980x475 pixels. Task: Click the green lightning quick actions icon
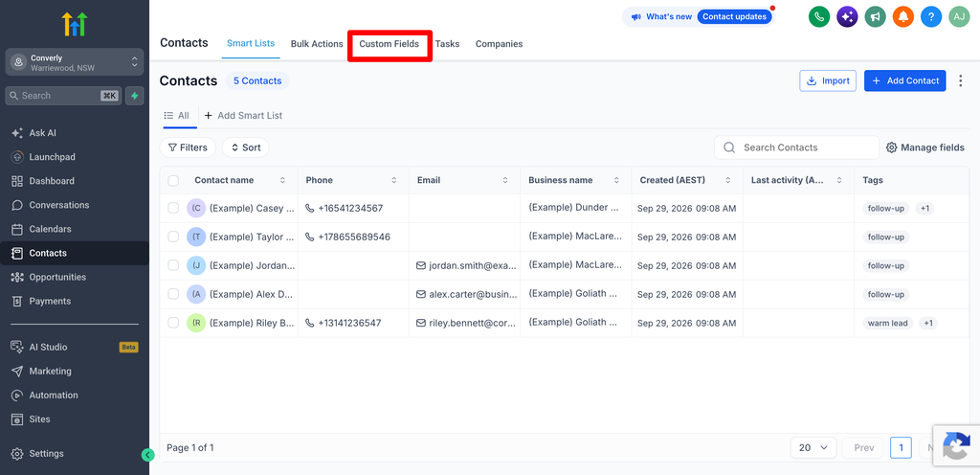point(134,96)
